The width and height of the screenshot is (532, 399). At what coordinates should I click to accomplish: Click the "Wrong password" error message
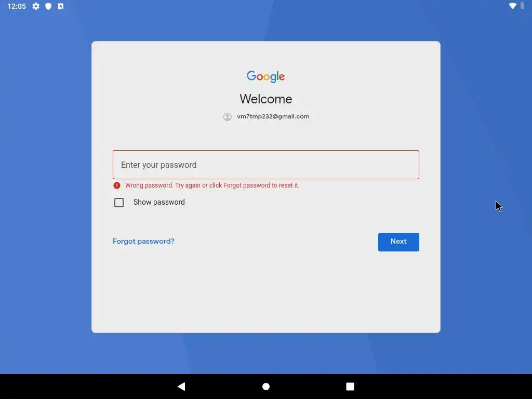pyautogui.click(x=212, y=185)
